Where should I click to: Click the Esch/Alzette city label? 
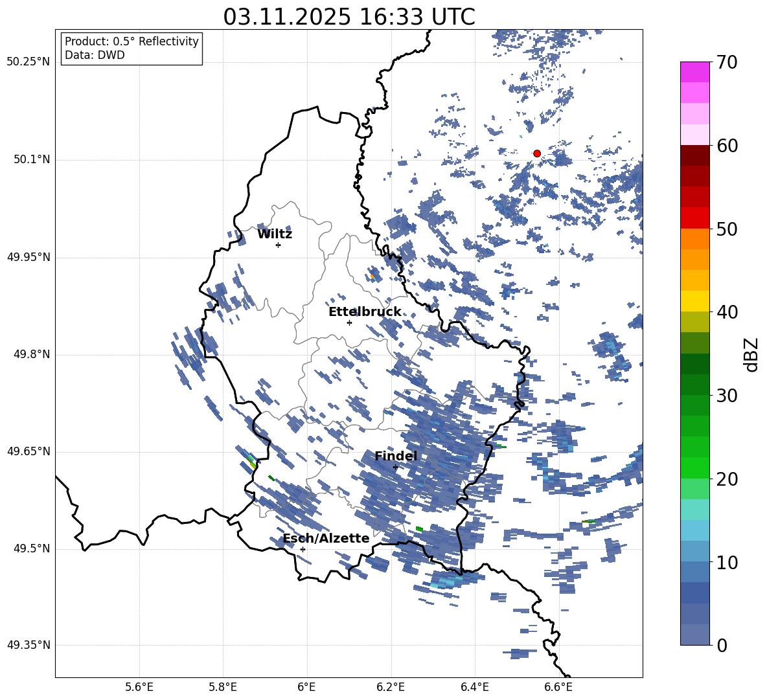pos(326,538)
